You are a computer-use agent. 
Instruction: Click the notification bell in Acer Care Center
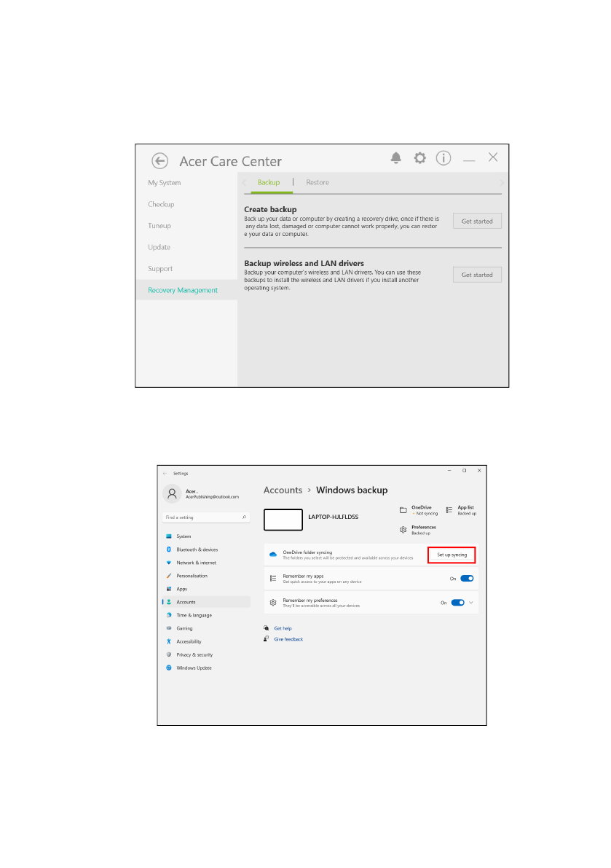pyautogui.click(x=396, y=158)
